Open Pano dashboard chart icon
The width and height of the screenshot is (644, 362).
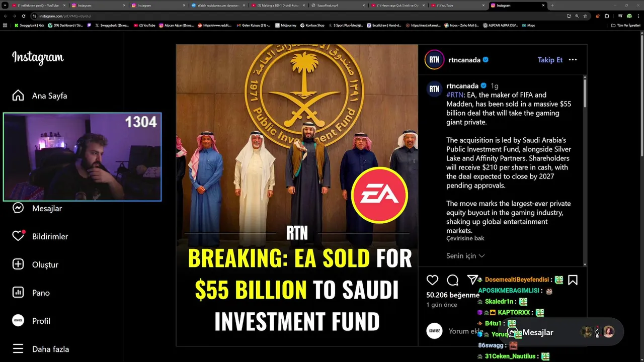click(x=18, y=293)
